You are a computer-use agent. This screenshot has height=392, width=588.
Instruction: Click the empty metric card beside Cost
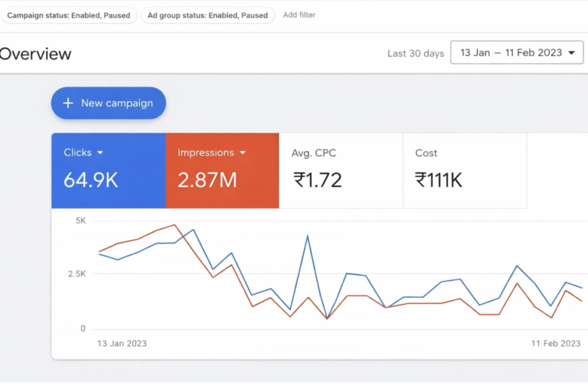557,170
